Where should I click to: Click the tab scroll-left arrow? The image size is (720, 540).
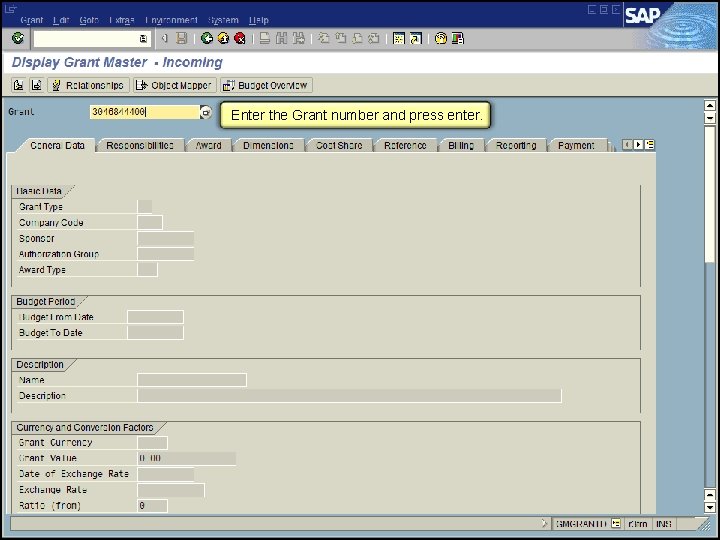627,145
